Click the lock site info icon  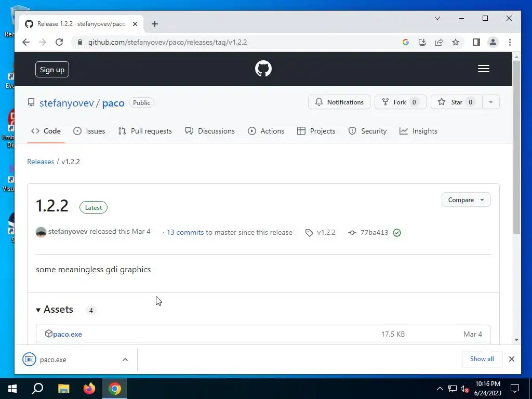pyautogui.click(x=79, y=42)
